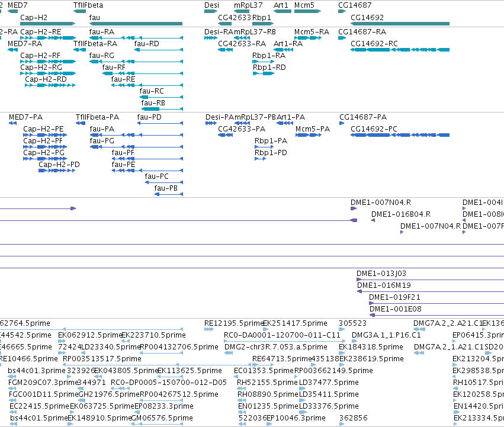This screenshot has height=427, width=504.
Task: Select protein Cap-H2-PE
Action: click(43, 129)
